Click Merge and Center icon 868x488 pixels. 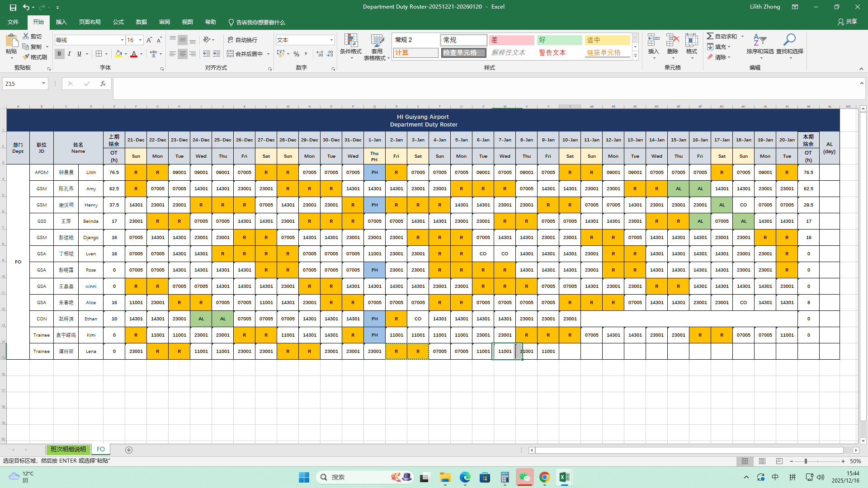click(231, 54)
